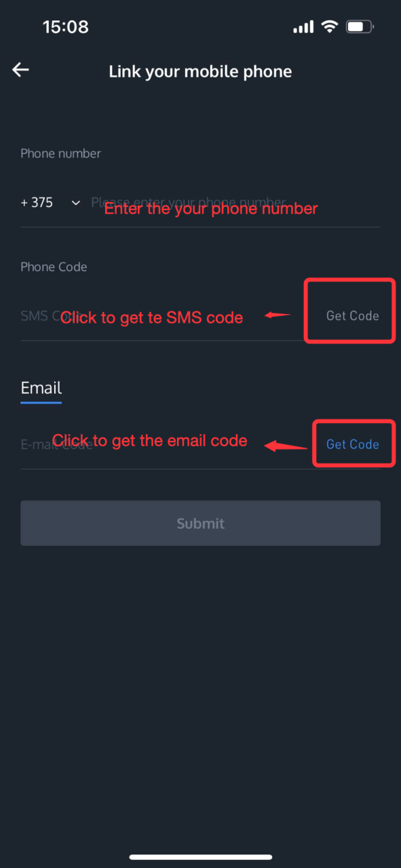Tap the gray Get Code for SMS
Viewport: 401px width, 868px height.
pyautogui.click(x=352, y=316)
